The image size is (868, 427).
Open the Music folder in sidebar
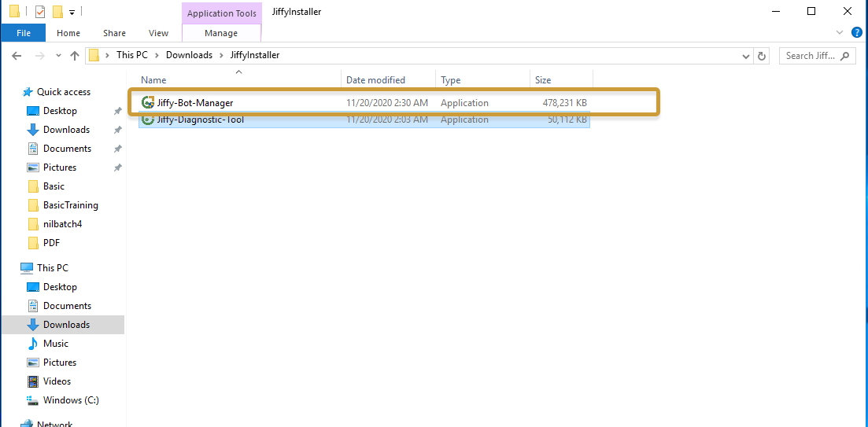55,344
